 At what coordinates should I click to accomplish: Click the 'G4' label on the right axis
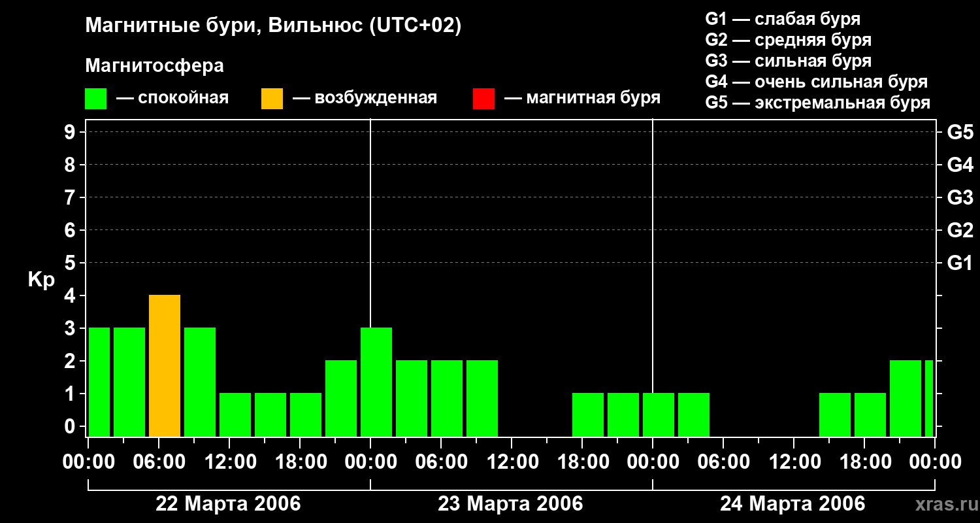pos(960,165)
